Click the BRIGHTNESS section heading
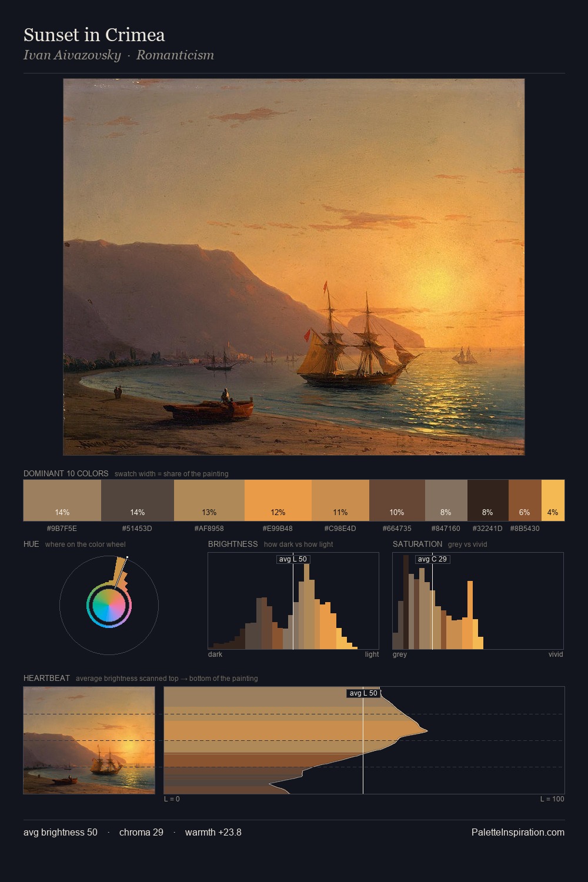The image size is (588, 882). (233, 544)
